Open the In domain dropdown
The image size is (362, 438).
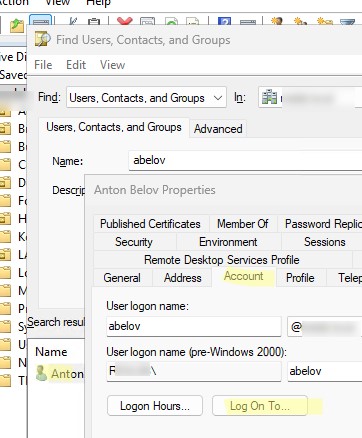point(310,97)
